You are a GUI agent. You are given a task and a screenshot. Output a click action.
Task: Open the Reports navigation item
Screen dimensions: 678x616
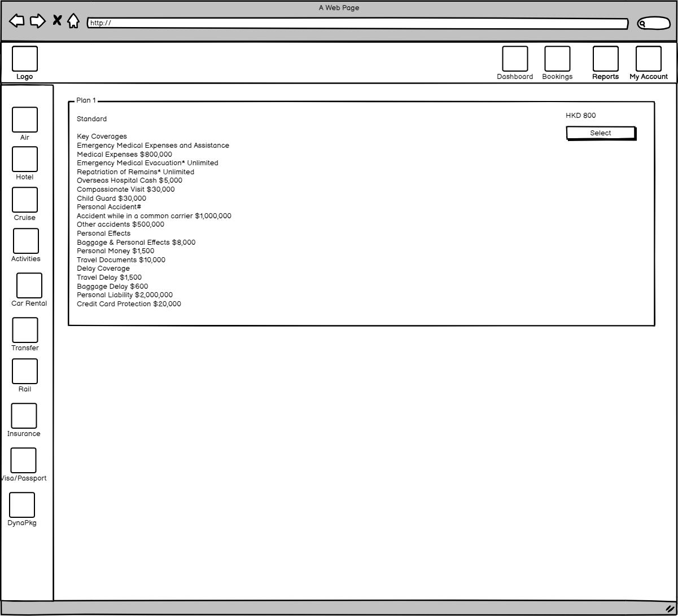tap(605, 59)
